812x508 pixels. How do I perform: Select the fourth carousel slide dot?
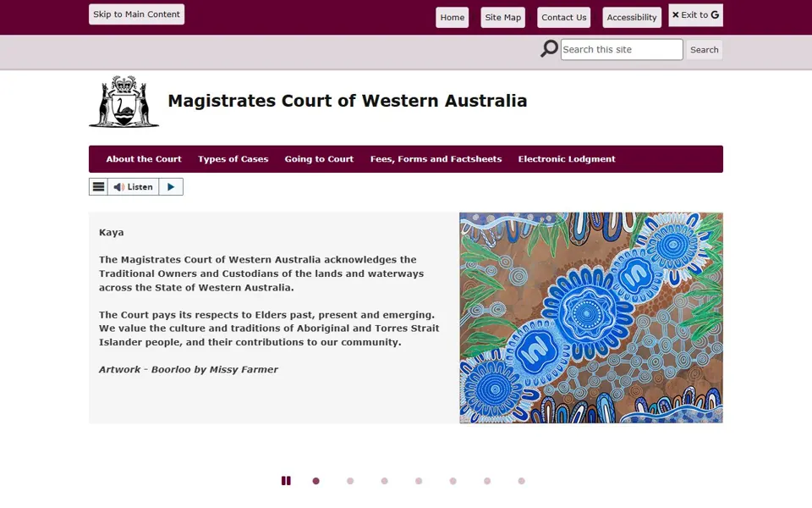[419, 481]
